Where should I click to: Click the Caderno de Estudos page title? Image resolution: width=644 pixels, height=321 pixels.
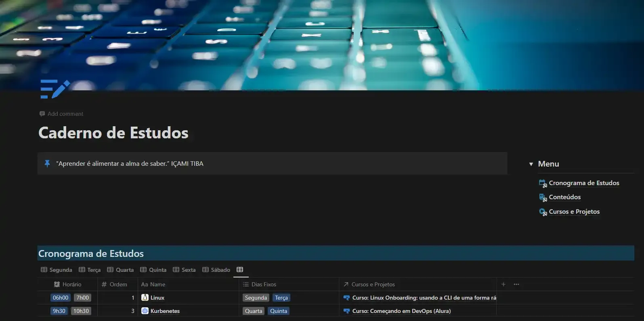pos(113,133)
